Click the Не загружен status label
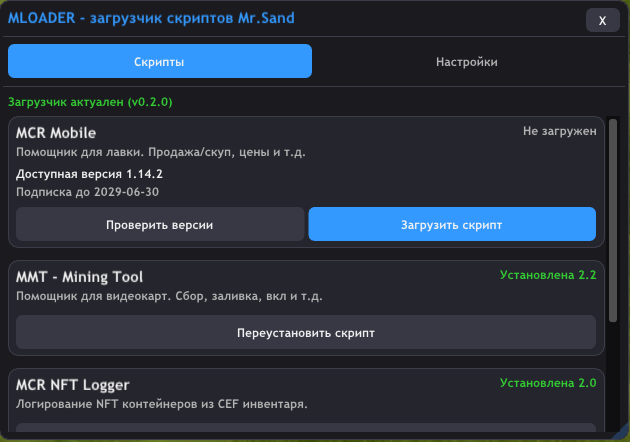 (x=560, y=131)
